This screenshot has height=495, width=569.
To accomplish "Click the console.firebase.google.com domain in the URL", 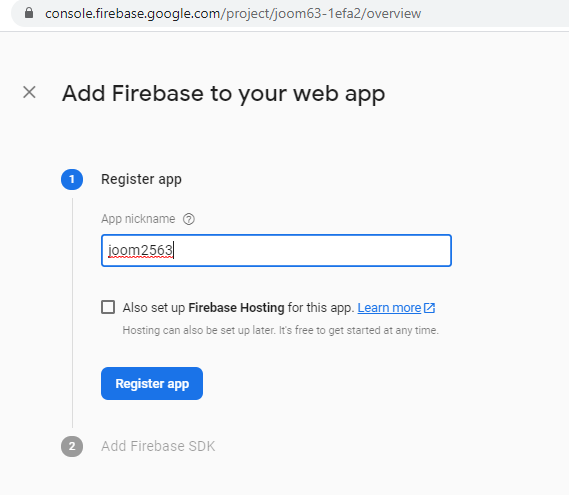I will (132, 13).
